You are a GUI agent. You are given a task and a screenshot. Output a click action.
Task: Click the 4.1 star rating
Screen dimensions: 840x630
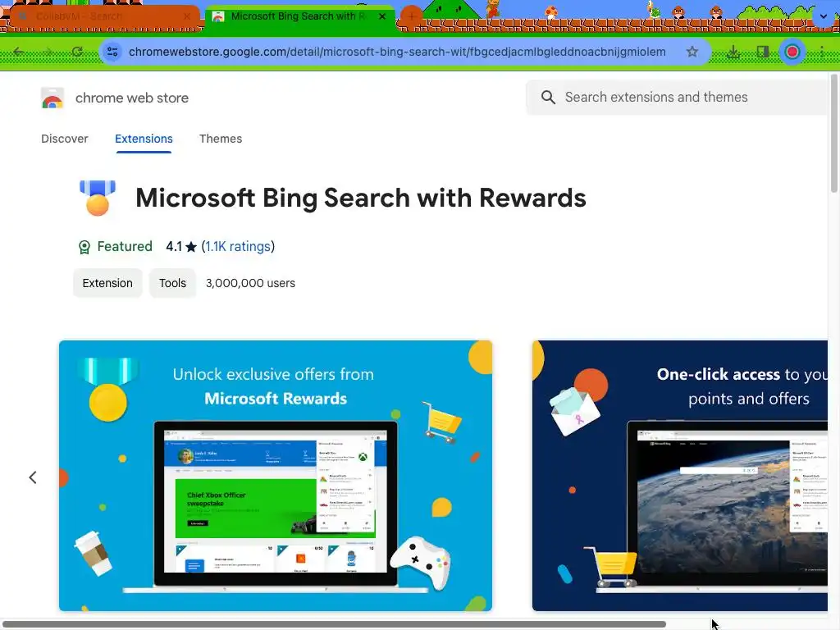[x=181, y=246]
